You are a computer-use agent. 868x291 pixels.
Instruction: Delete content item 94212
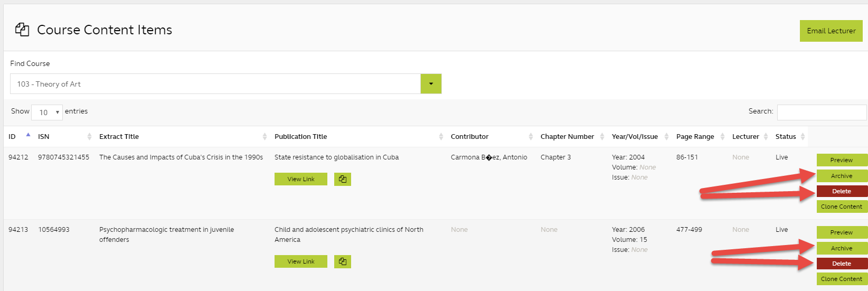click(842, 191)
